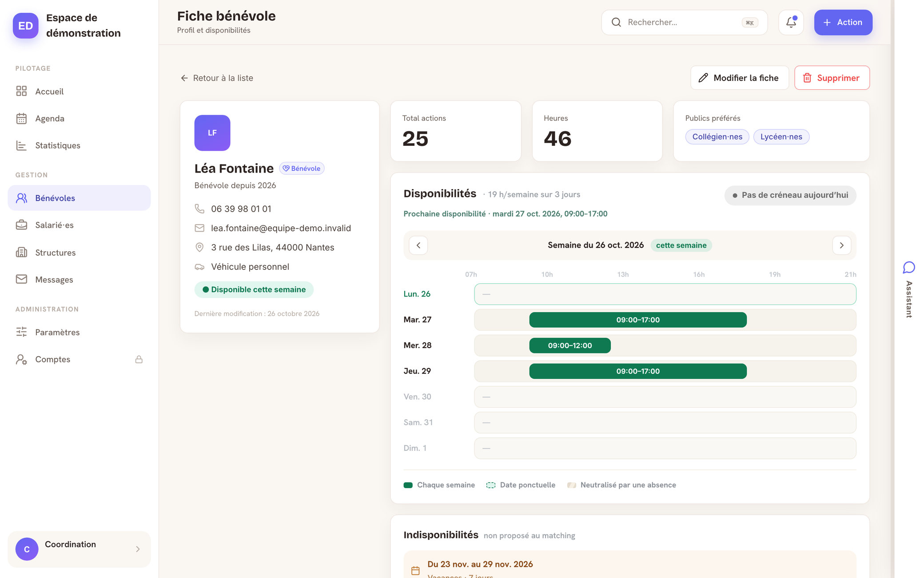The image size is (924, 578).
Task: Open Paramètres in the sidebar
Action: 79,332
